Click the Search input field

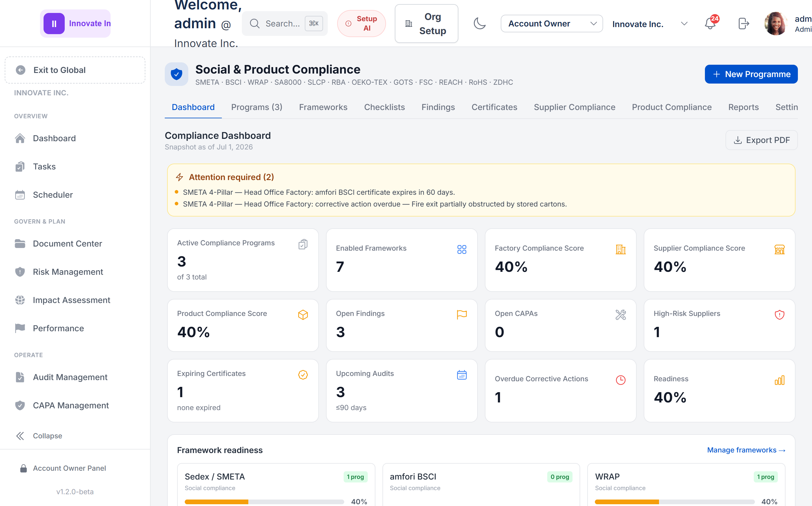point(285,24)
